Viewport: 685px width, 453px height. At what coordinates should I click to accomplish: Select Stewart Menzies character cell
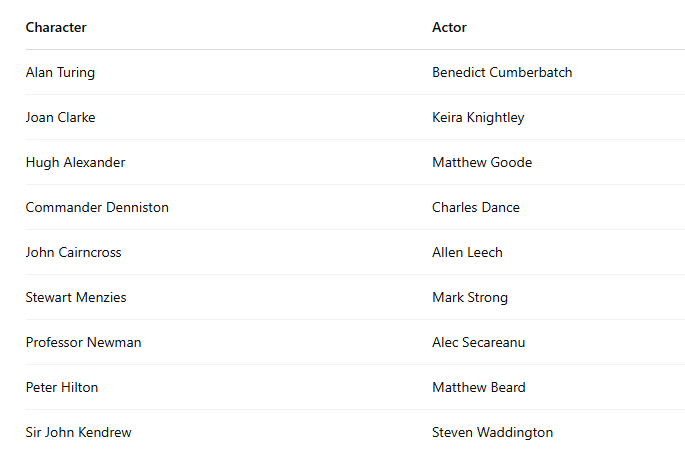click(x=76, y=298)
